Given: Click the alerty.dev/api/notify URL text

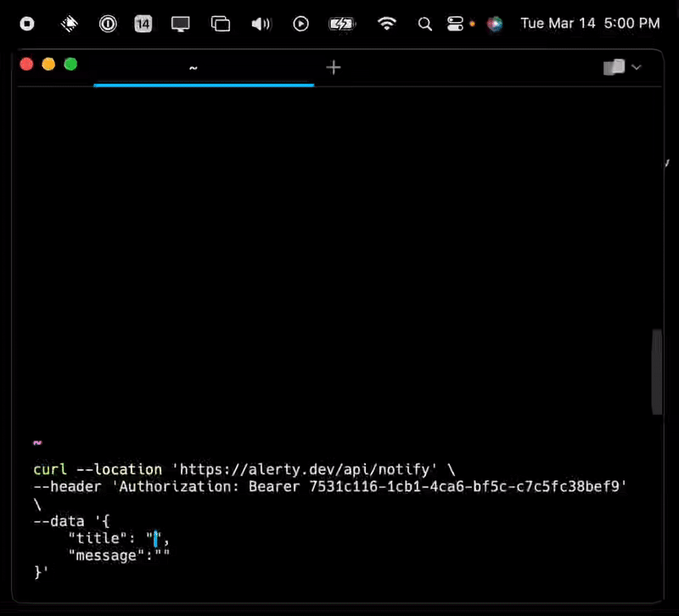Looking at the screenshot, I should coord(305,469).
